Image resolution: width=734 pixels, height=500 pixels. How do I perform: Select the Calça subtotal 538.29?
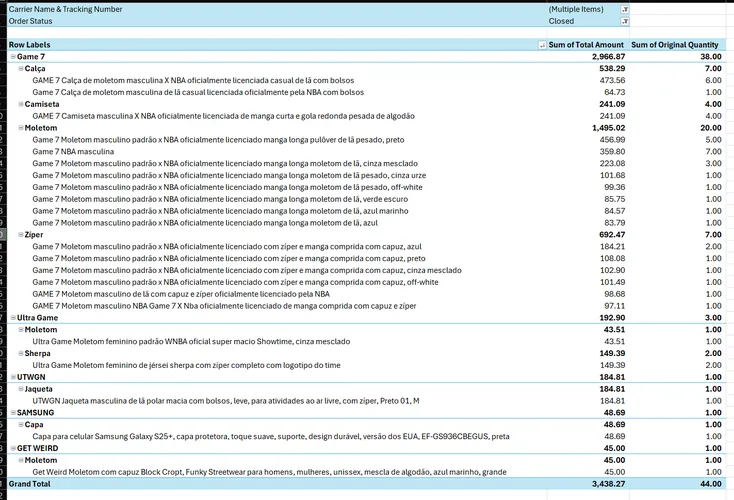[612, 69]
